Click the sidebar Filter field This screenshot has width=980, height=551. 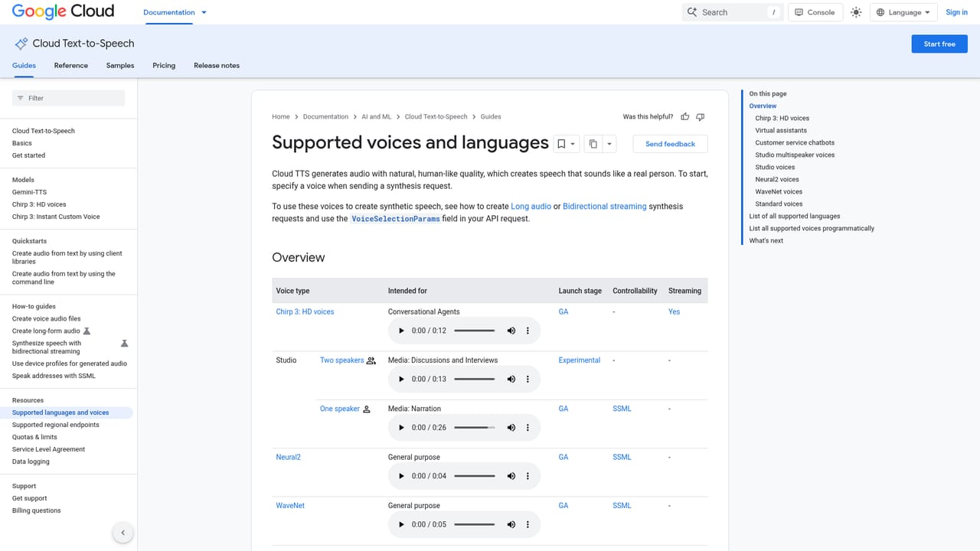68,98
